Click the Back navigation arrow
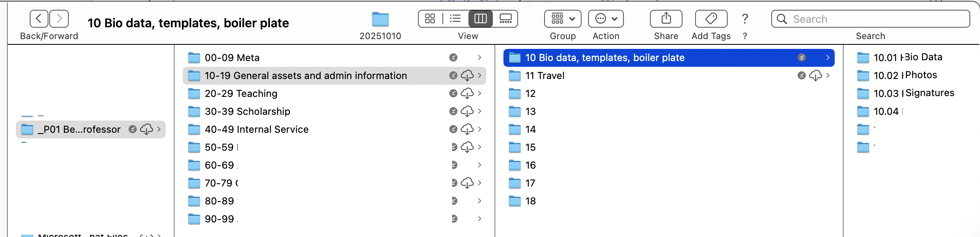Image resolution: width=980 pixels, height=237 pixels. 39,19
